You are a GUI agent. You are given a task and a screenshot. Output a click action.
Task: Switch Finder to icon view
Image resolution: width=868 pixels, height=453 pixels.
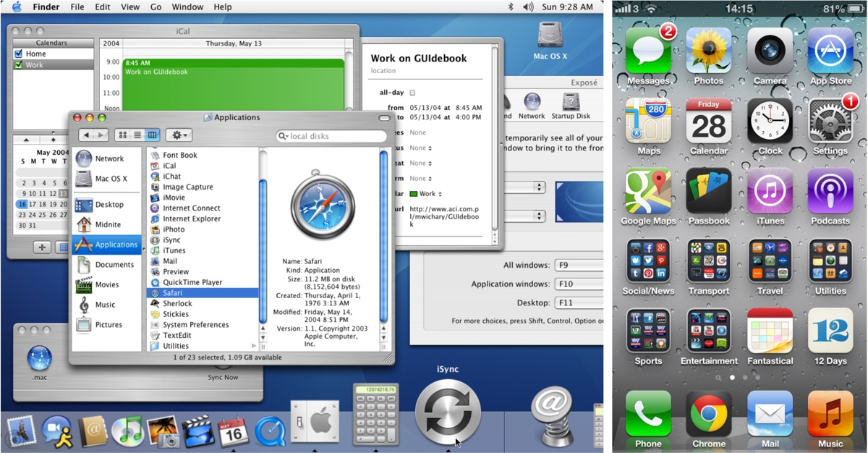point(122,135)
